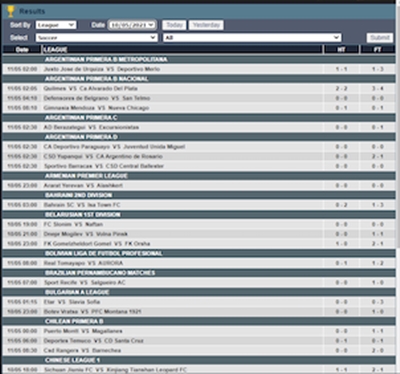Click FT score of Csd Rangers match
Viewport: 400px width, 374px height.
pyautogui.click(x=378, y=350)
